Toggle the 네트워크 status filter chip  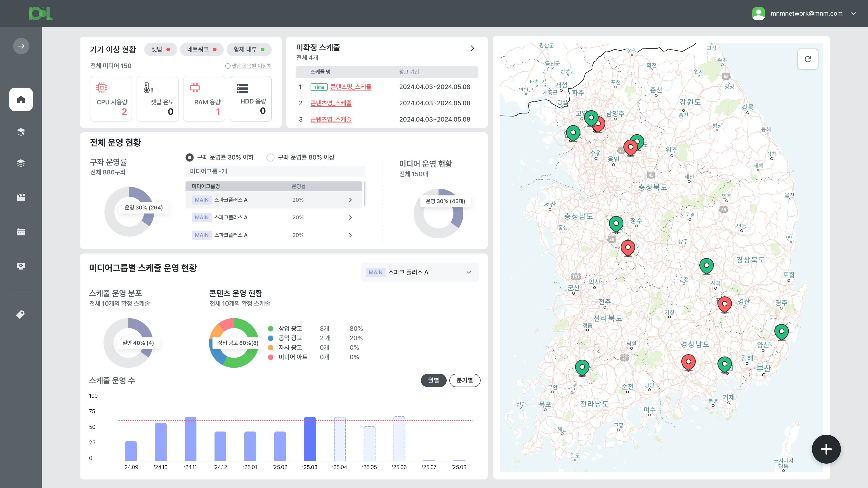pyautogui.click(x=201, y=49)
